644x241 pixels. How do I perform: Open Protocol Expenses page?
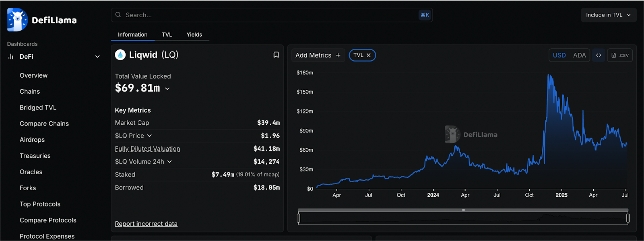coord(47,236)
